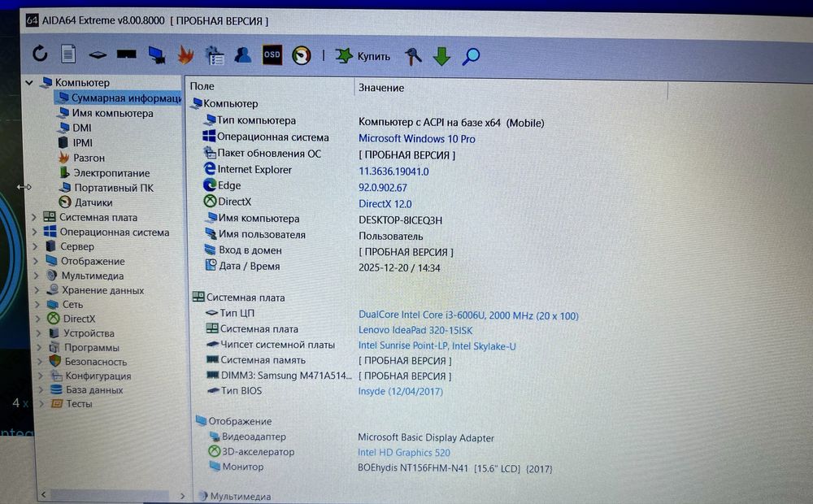This screenshot has height=504, width=813.
Task: Expand the DirectX tree node
Action: coord(38,319)
